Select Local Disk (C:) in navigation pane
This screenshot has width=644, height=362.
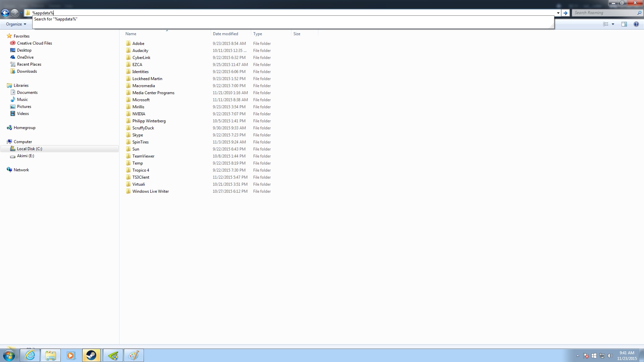30,149
